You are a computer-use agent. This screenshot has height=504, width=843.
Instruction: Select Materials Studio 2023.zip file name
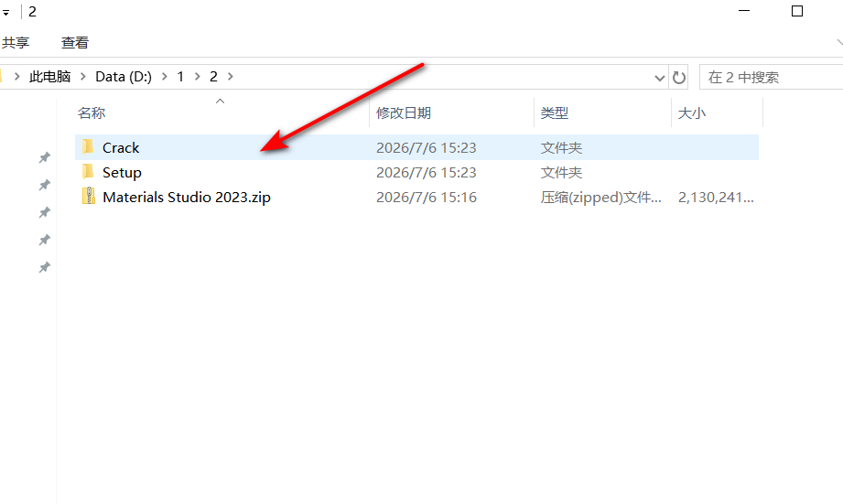(187, 198)
